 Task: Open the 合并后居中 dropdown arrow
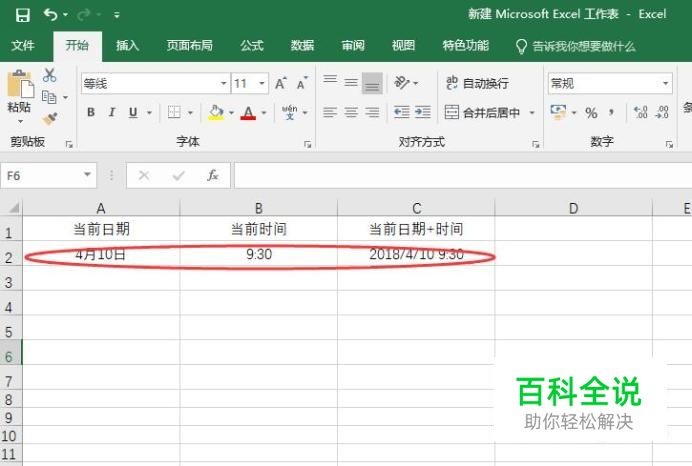click(x=532, y=113)
